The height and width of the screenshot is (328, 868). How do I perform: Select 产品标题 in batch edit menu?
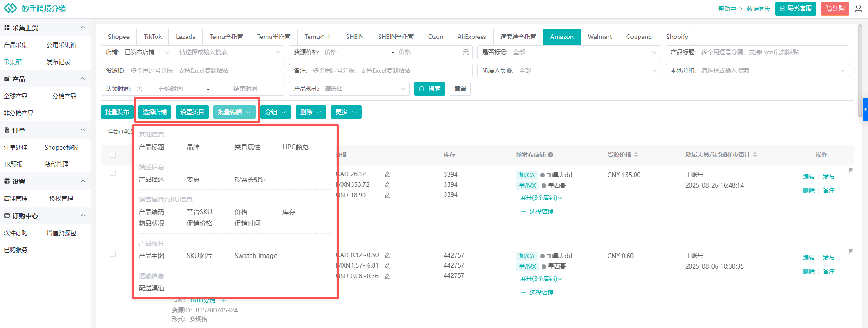coord(152,147)
